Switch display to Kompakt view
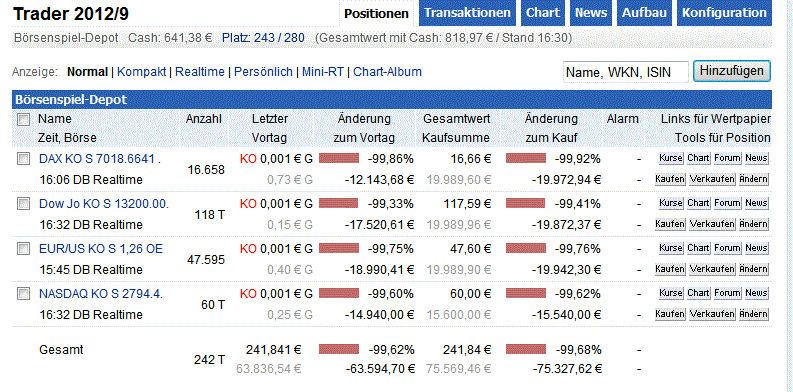The image size is (793, 392). (x=142, y=72)
